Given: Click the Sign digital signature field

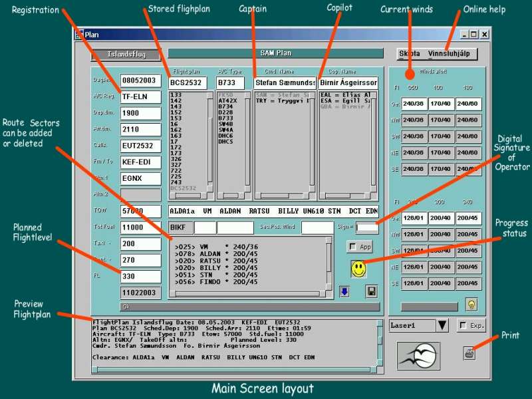Looking at the screenshot, I should click(x=366, y=228).
